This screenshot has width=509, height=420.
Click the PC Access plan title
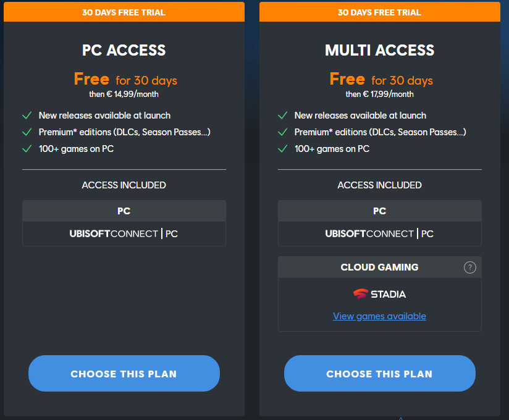(x=124, y=50)
